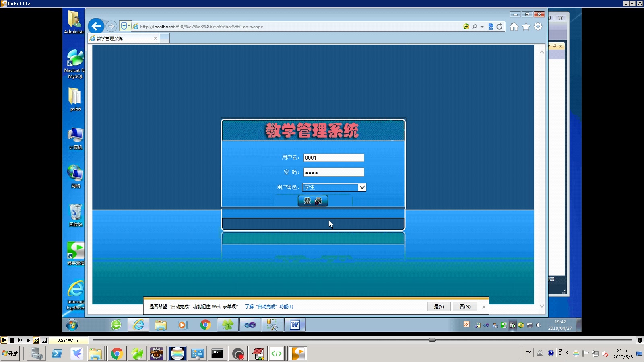Image resolution: width=644 pixels, height=362 pixels.
Task: Open Internet Explorer settings gear icon
Action: 537,27
